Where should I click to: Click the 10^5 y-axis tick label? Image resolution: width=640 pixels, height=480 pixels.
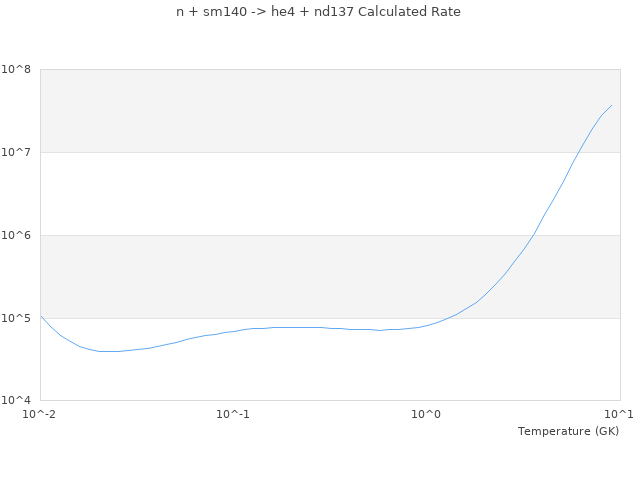[17, 318]
